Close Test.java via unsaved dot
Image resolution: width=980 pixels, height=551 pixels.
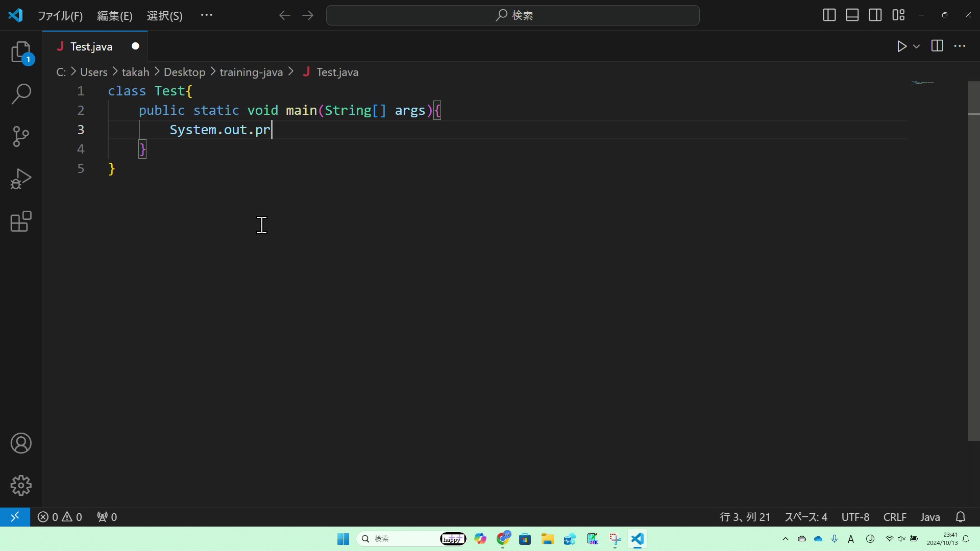pyautogui.click(x=135, y=46)
